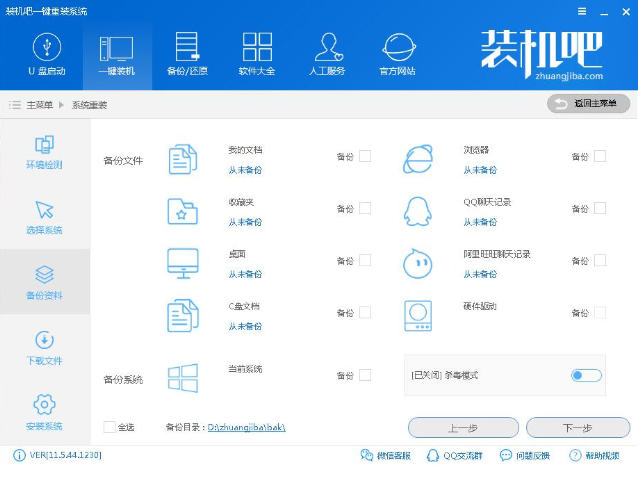Check the 备份 box for 当前系统
The height and width of the screenshot is (484, 639).
365,375
